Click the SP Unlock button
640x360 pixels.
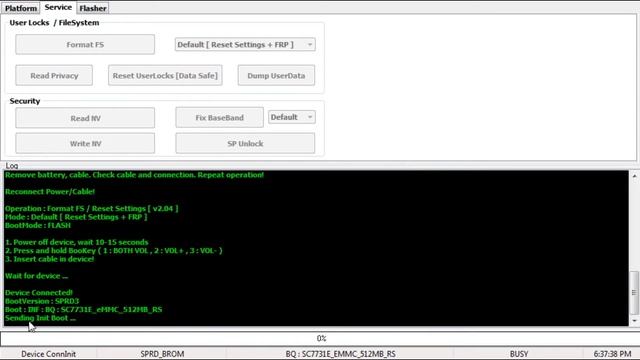pos(245,143)
